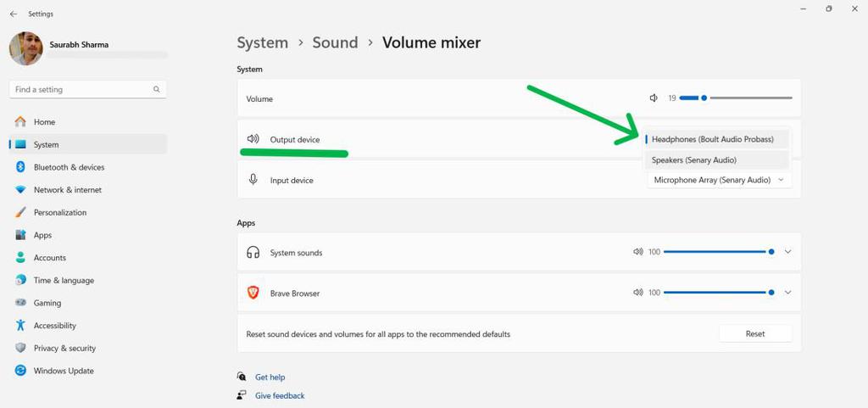This screenshot has height=408, width=868.
Task: Open the Get help link
Action: pyautogui.click(x=270, y=377)
